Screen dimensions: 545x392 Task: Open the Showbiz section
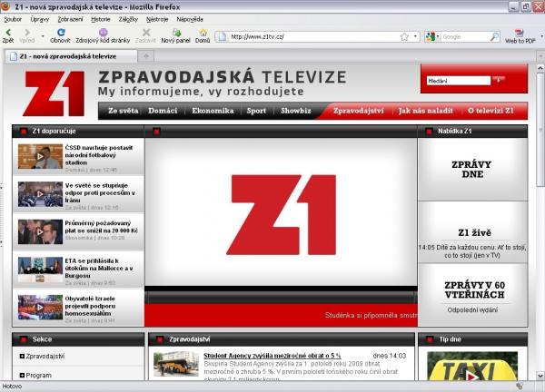click(296, 111)
